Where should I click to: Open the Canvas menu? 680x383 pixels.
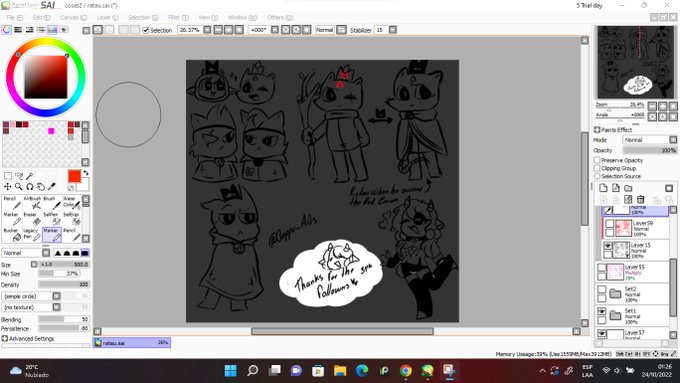tap(73, 17)
